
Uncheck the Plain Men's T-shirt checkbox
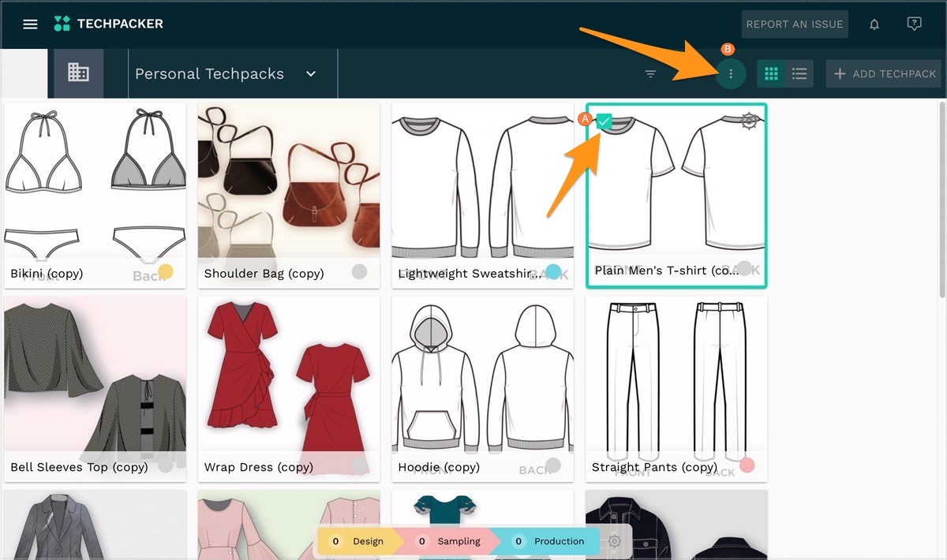605,121
